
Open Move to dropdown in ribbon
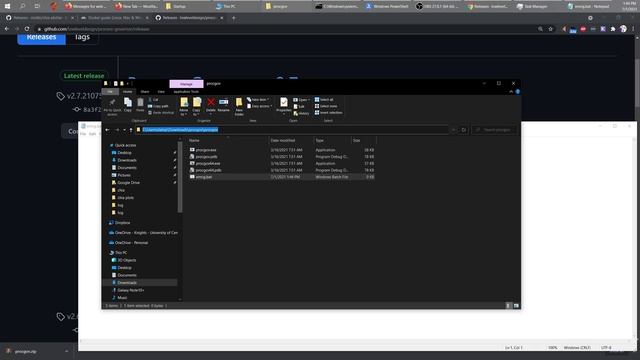(184, 107)
